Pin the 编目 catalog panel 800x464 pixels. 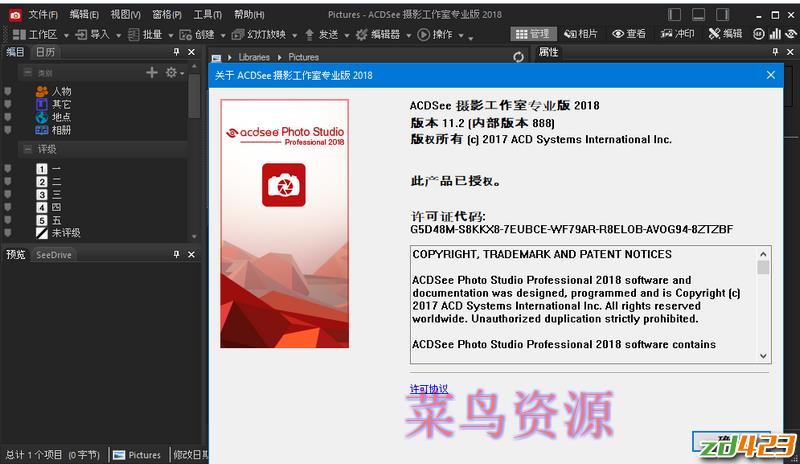pyautogui.click(x=176, y=52)
